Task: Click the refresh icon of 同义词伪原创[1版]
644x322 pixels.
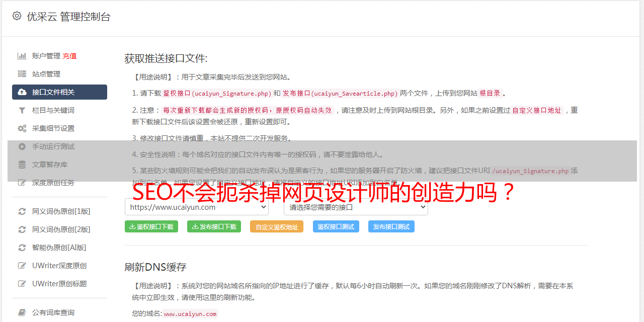Action: pos(22,211)
